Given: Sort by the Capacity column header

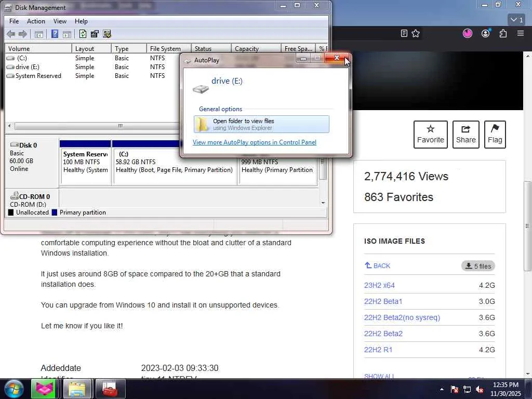Looking at the screenshot, I should coord(256,48).
